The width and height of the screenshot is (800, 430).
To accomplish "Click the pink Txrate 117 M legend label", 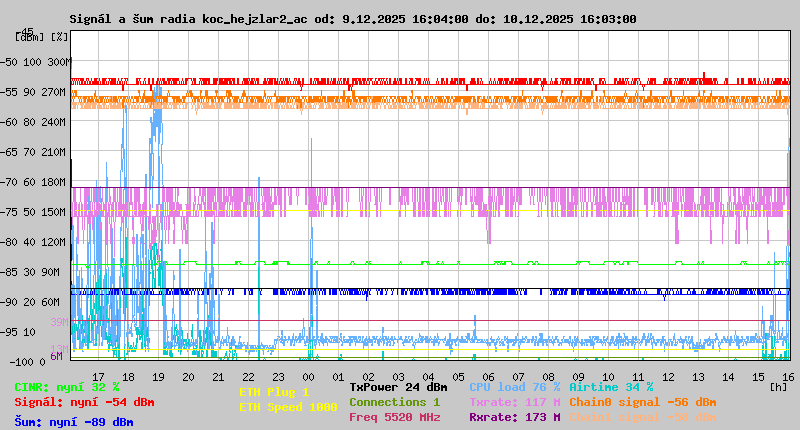I will [514, 402].
